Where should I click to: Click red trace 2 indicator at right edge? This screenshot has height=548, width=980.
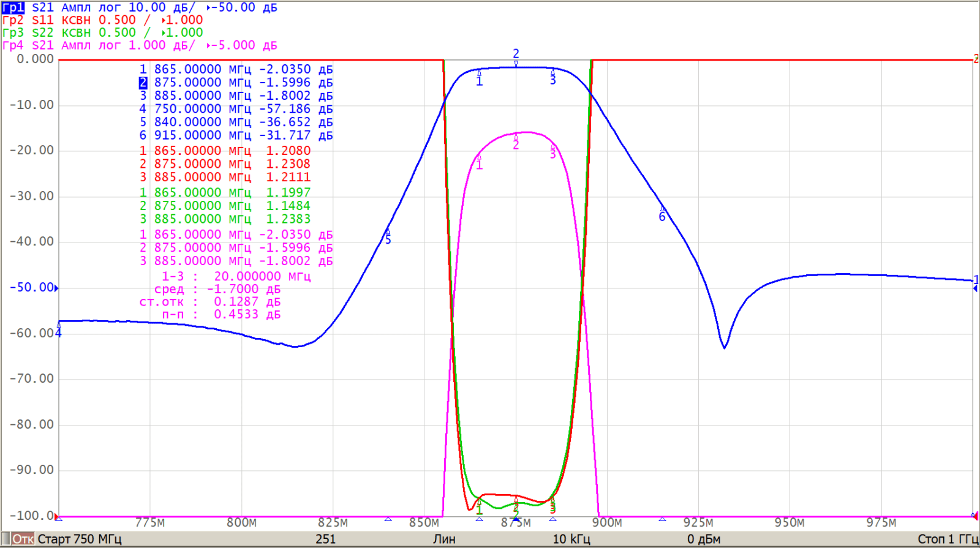pyautogui.click(x=976, y=59)
